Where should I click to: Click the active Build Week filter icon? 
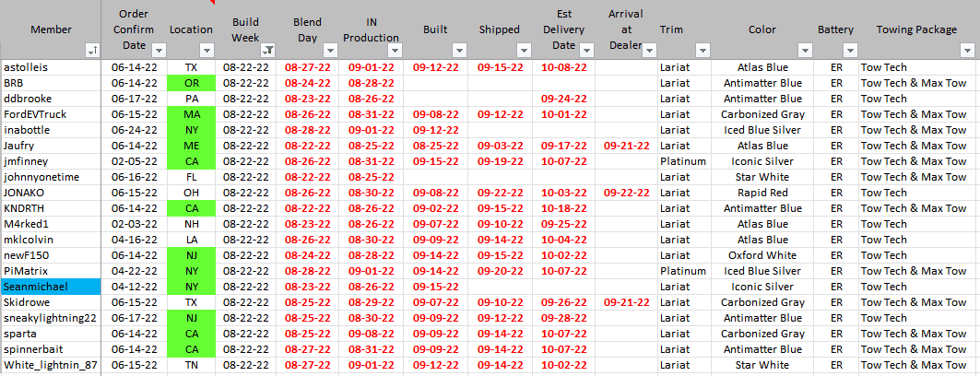[266, 50]
